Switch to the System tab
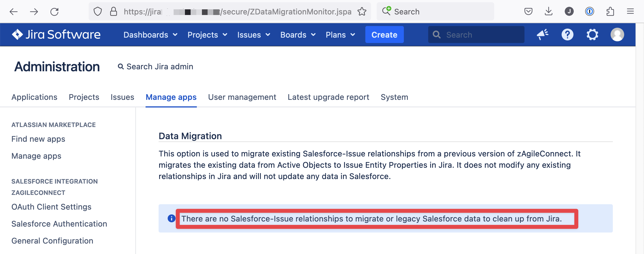644x254 pixels. point(394,97)
